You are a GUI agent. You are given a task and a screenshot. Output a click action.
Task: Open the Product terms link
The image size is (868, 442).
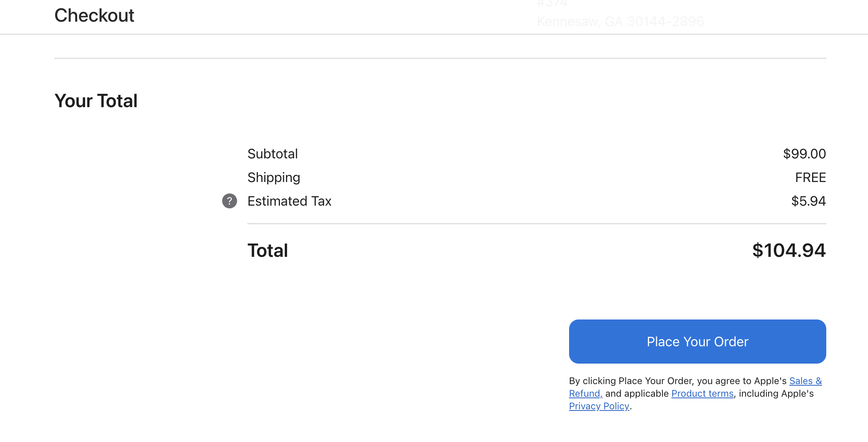(x=702, y=394)
